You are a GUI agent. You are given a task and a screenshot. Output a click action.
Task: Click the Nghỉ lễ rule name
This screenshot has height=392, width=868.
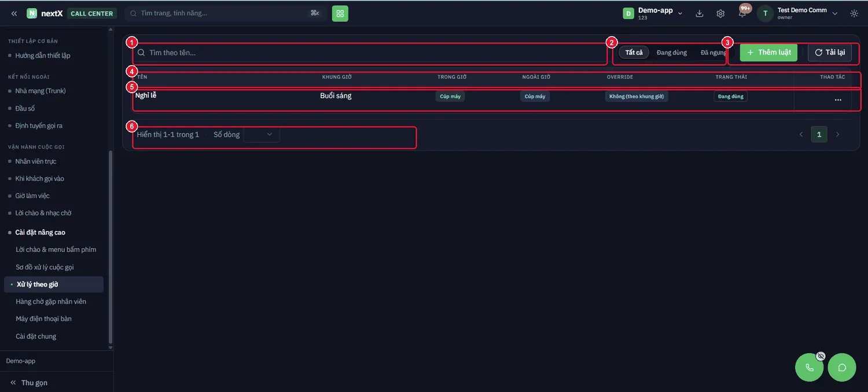(146, 96)
